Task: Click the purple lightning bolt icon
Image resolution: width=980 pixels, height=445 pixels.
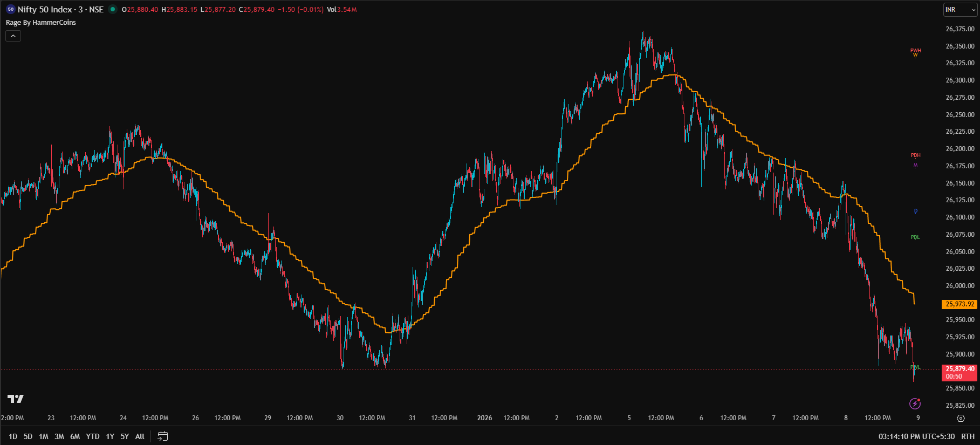Action: point(915,403)
